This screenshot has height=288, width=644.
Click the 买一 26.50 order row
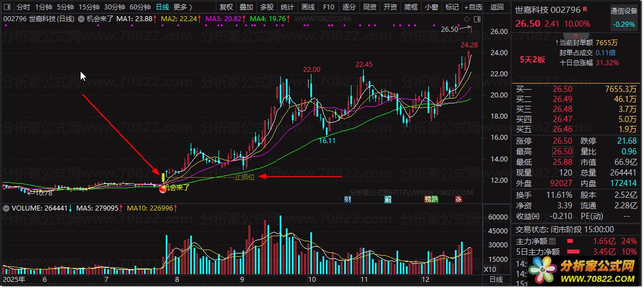point(577,89)
